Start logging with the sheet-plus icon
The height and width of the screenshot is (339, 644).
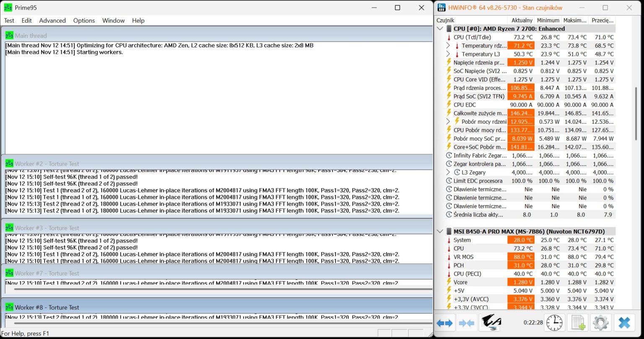(578, 323)
